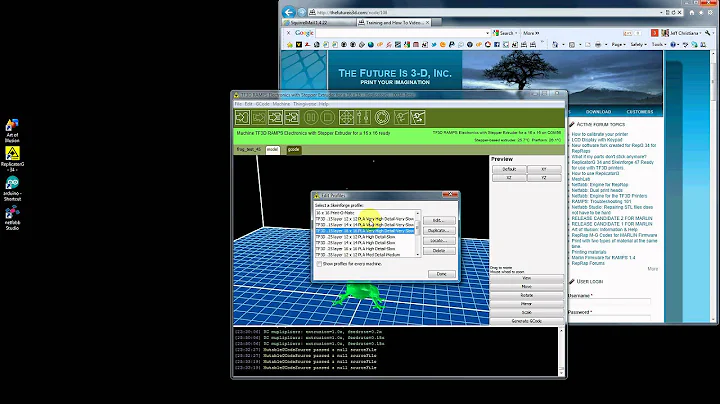Screen dimensions: 720x404
Task: Click the browser Back arrow button
Action: [288, 12]
